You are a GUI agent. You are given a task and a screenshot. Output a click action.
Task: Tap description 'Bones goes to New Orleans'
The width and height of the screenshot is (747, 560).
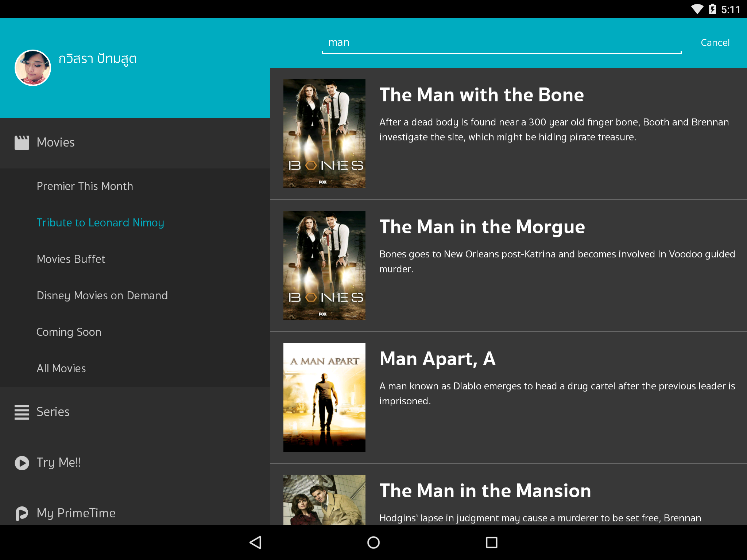pyautogui.click(x=557, y=261)
